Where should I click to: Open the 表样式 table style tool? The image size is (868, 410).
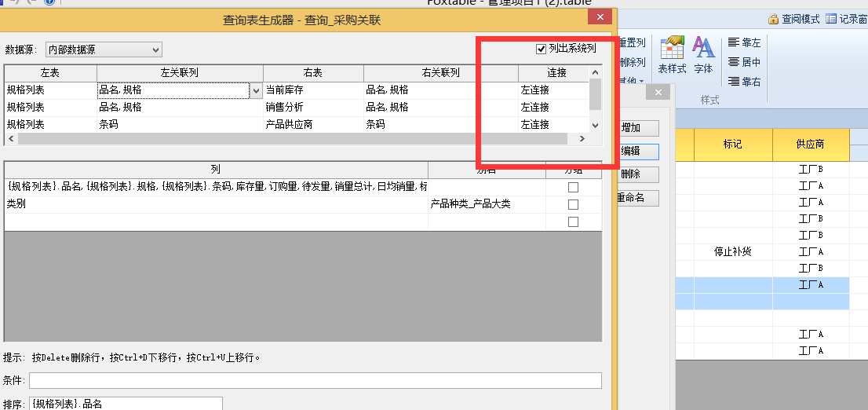[x=672, y=55]
